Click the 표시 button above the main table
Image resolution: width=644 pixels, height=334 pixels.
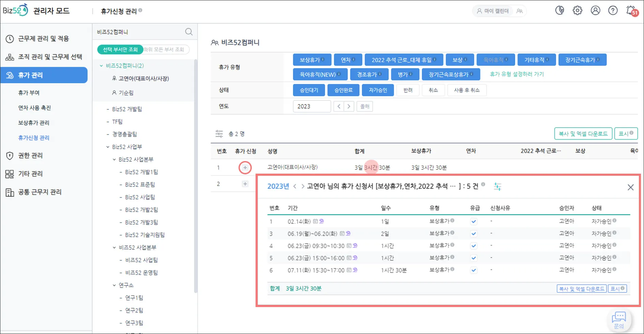click(626, 134)
